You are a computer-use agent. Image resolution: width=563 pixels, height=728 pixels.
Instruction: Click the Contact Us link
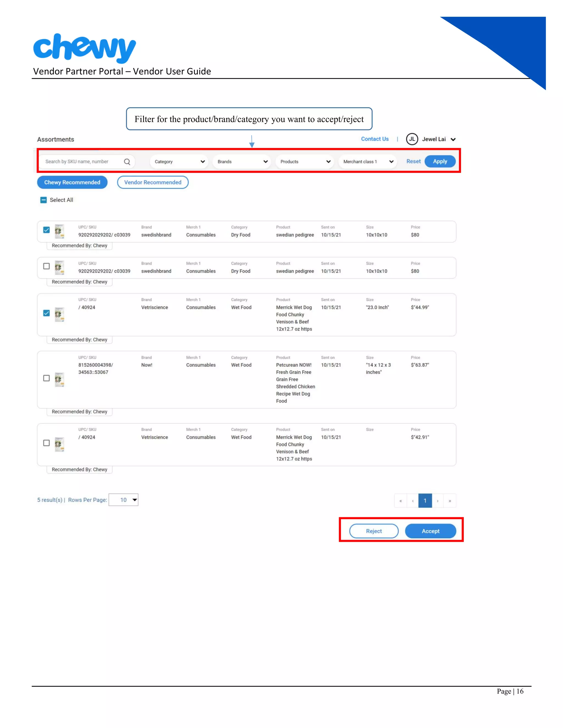tap(375, 139)
